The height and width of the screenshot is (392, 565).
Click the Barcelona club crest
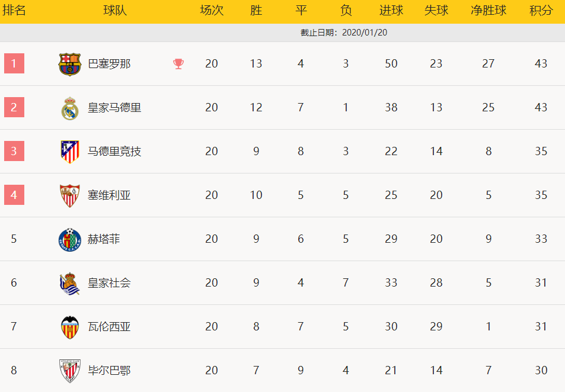pyautogui.click(x=69, y=64)
